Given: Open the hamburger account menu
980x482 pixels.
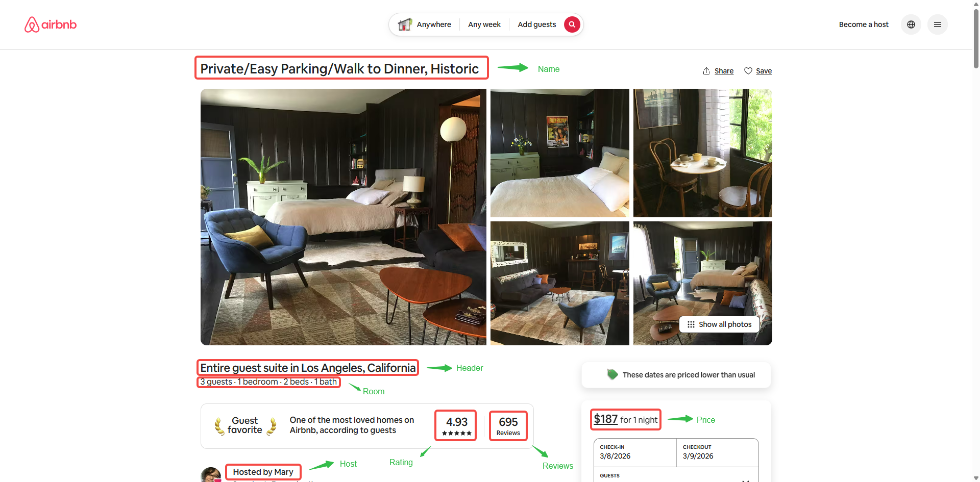Looking at the screenshot, I should (938, 24).
